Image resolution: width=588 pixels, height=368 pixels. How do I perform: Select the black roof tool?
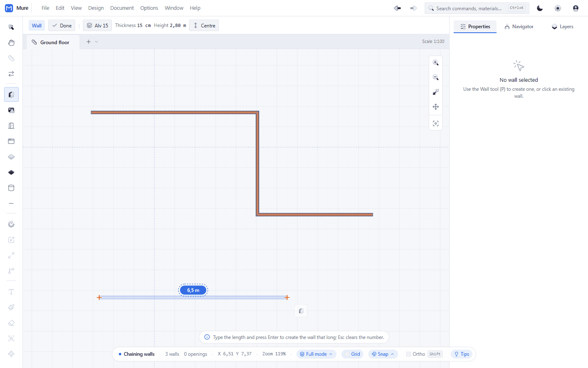[x=11, y=172]
